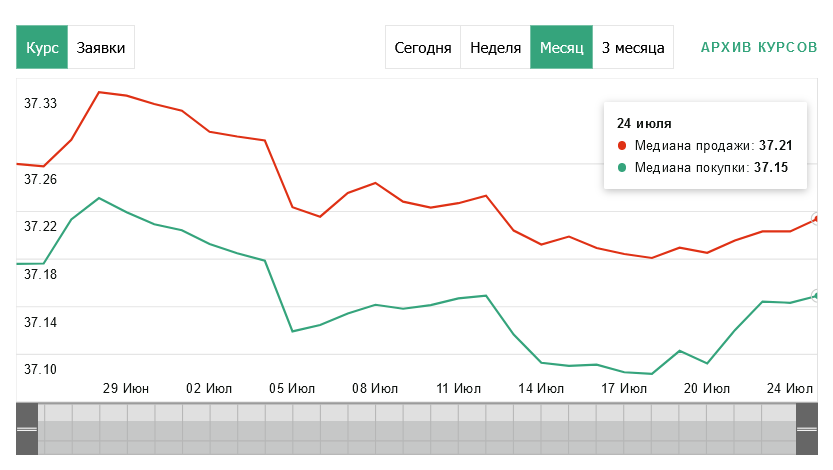833x470 pixels.
Task: Click the red line's late-June peak
Action: tap(98, 92)
